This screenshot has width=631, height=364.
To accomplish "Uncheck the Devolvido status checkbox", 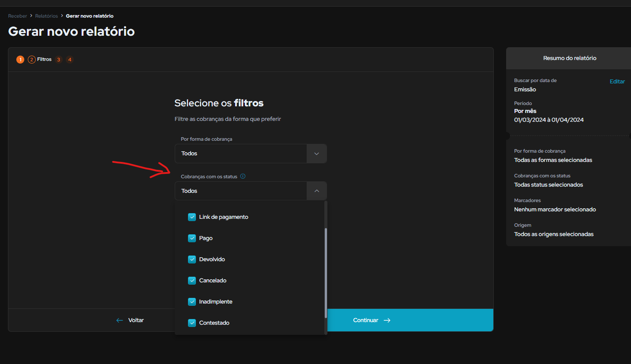I will tap(192, 259).
